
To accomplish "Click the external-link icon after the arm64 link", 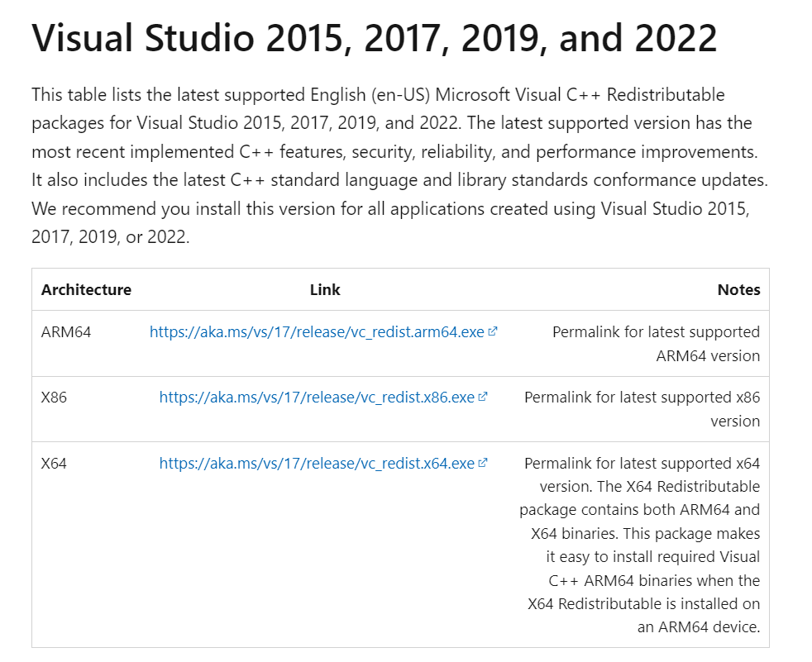I will click(493, 331).
